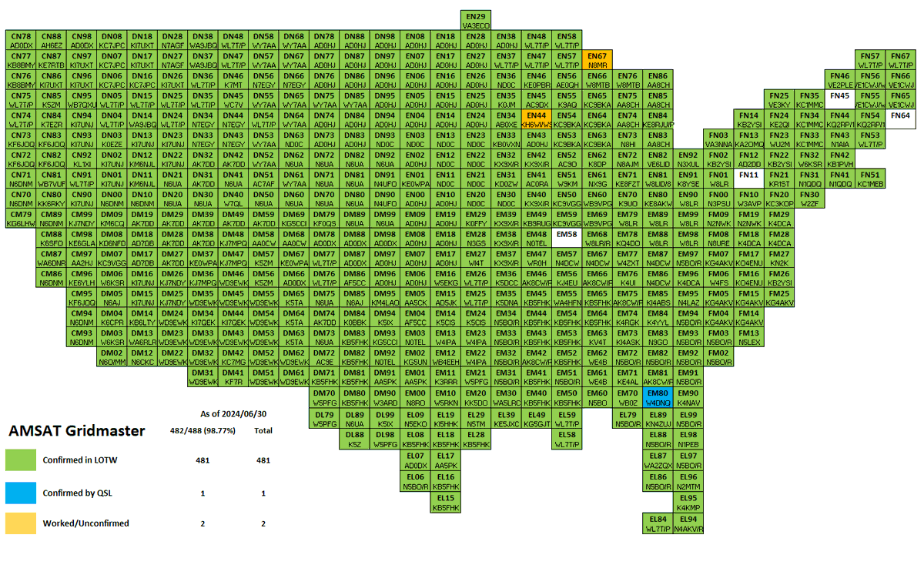Select the blue EM80 grid cell
Image resolution: width=924 pixels, height=585 pixels.
point(658,398)
